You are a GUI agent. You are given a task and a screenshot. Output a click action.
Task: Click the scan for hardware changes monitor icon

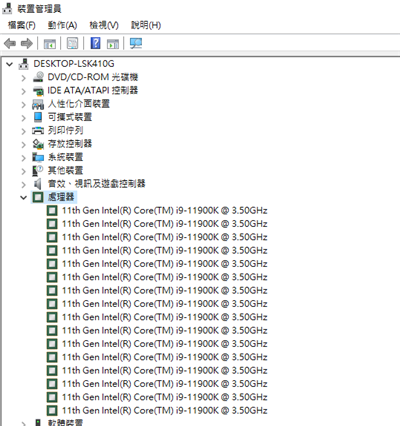coord(136,43)
